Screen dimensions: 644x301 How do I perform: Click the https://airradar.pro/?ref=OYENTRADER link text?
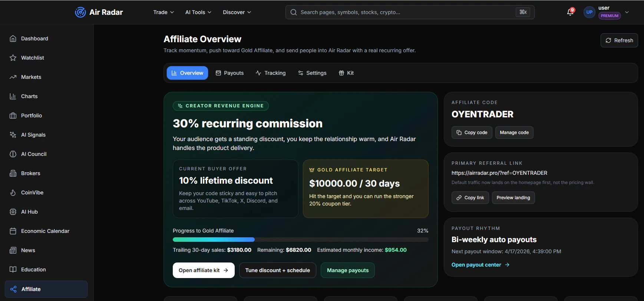coord(499,173)
